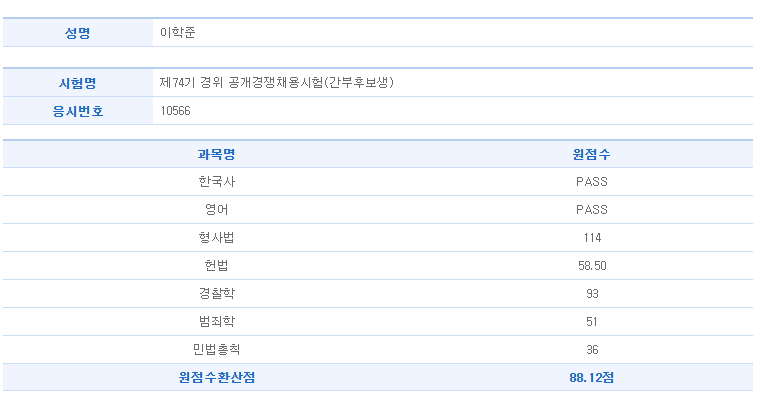The width and height of the screenshot is (768, 406).
Task: Click the 114 score for 형사법
Action: (592, 238)
